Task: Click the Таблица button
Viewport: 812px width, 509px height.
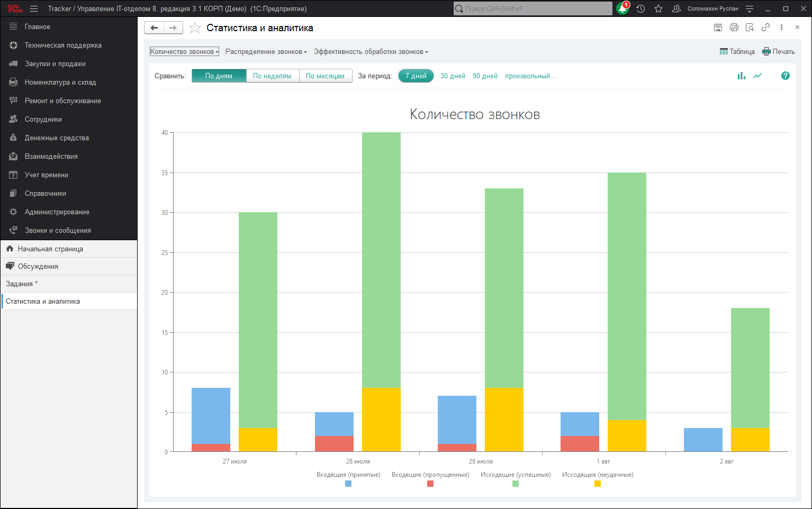Action: point(737,51)
